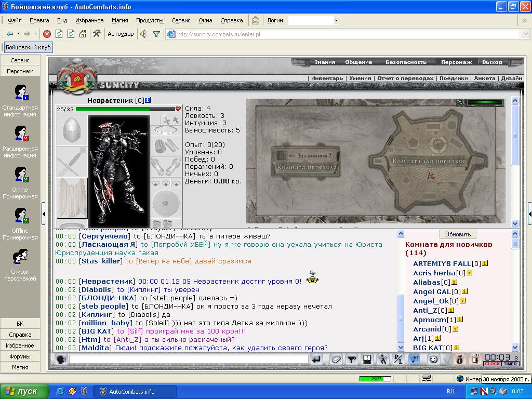532x399 pixels.
Task: Open the Поединки link
Action: 453,78
